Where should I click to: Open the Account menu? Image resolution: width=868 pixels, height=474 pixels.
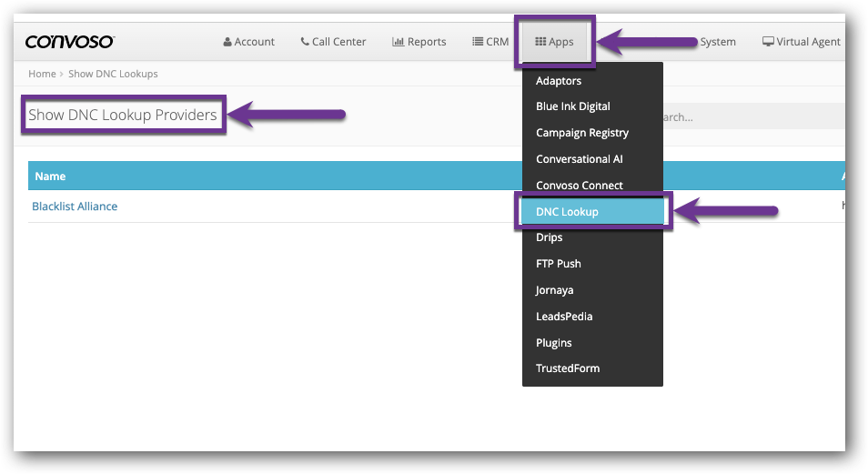pos(248,42)
